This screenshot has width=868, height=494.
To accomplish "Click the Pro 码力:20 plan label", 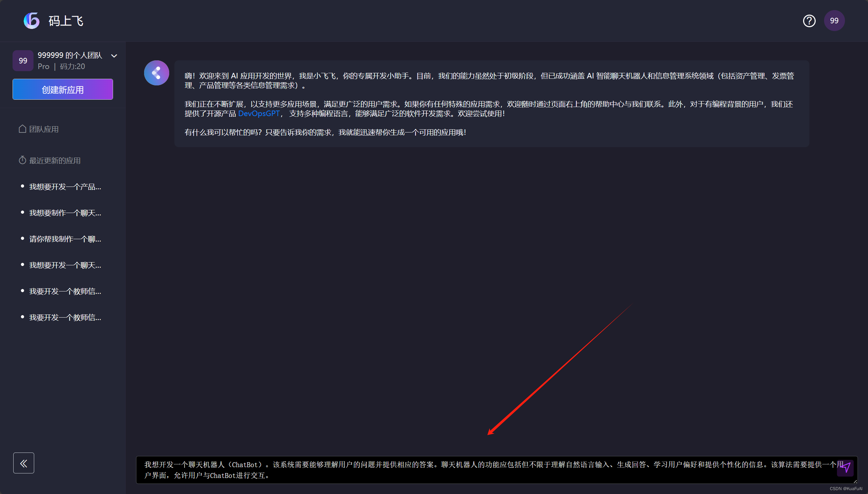I will point(61,67).
